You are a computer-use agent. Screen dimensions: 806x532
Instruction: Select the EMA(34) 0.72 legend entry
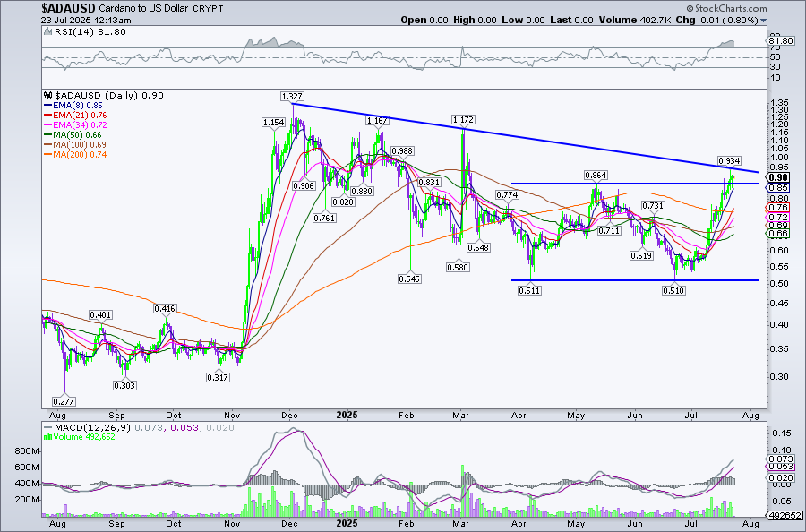[75, 124]
